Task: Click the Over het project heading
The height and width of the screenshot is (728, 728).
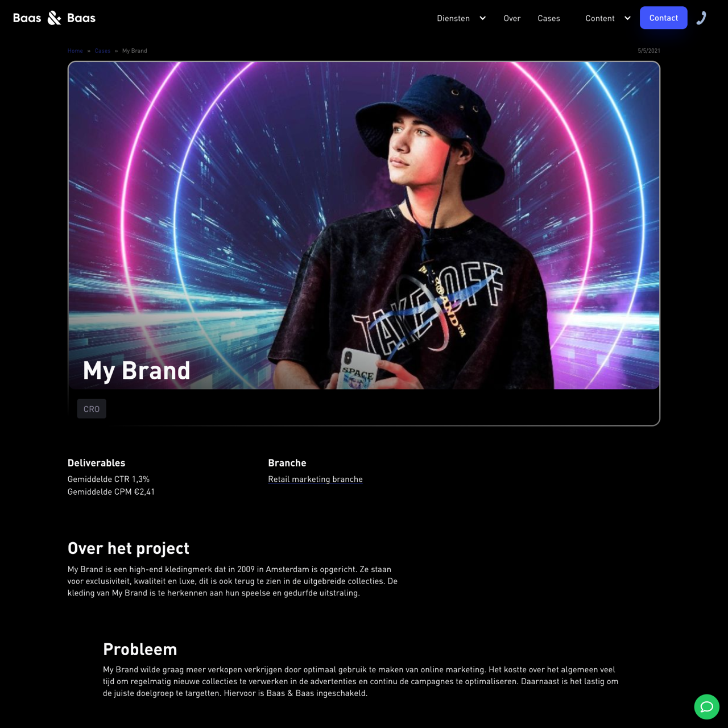Action: (129, 548)
